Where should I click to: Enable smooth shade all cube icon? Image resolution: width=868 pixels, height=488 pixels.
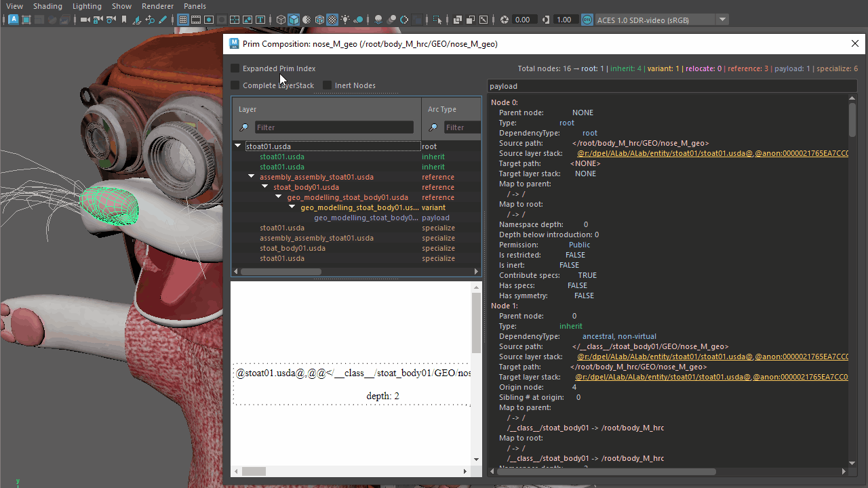(294, 20)
